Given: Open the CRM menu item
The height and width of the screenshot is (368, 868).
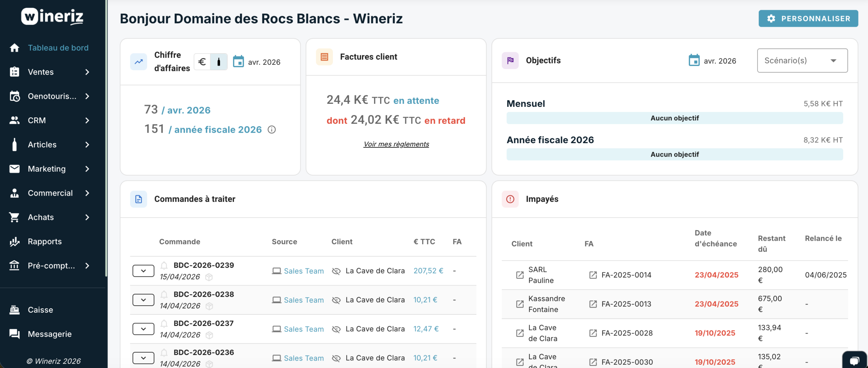Looking at the screenshot, I should (x=37, y=120).
